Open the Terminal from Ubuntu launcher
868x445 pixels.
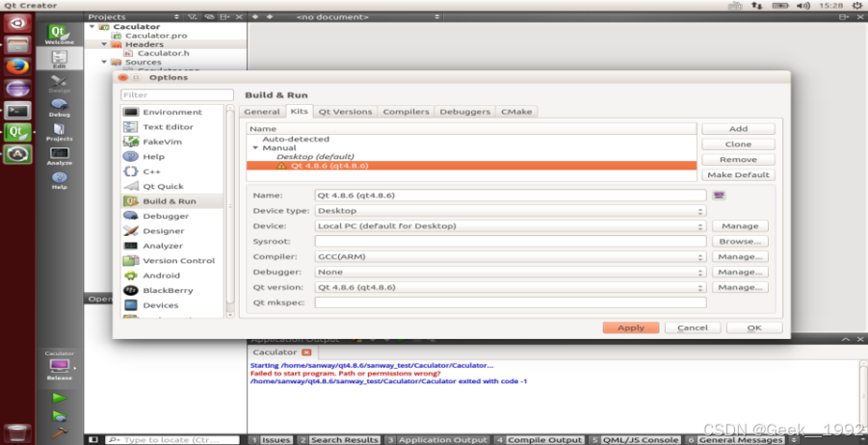point(17,111)
